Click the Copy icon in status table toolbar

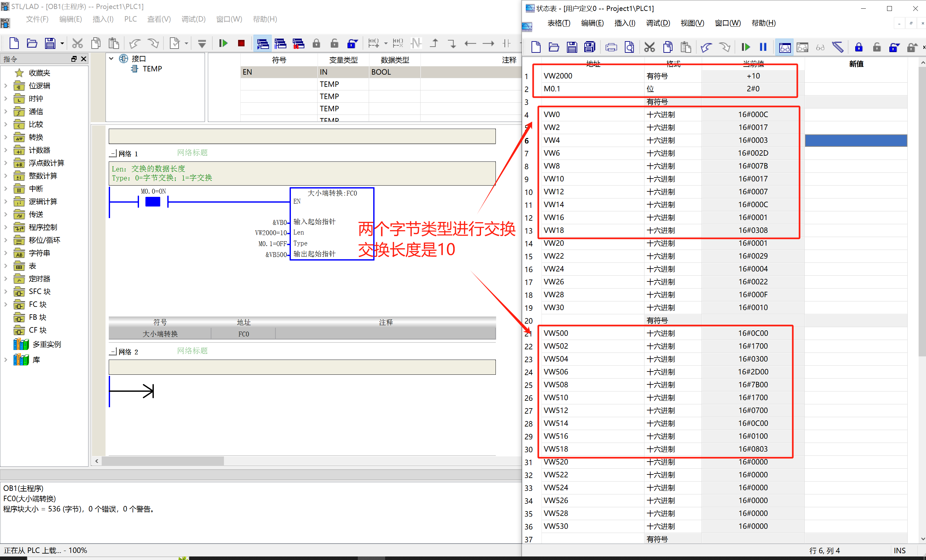pos(668,47)
